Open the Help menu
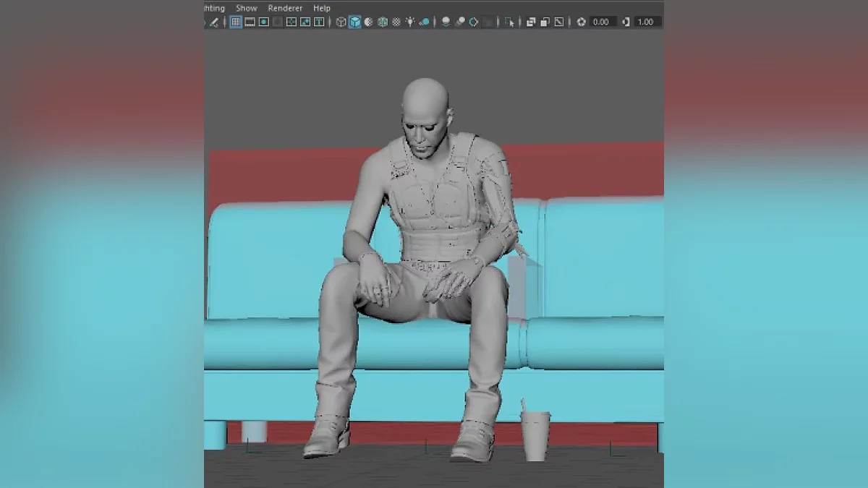 pos(322,8)
